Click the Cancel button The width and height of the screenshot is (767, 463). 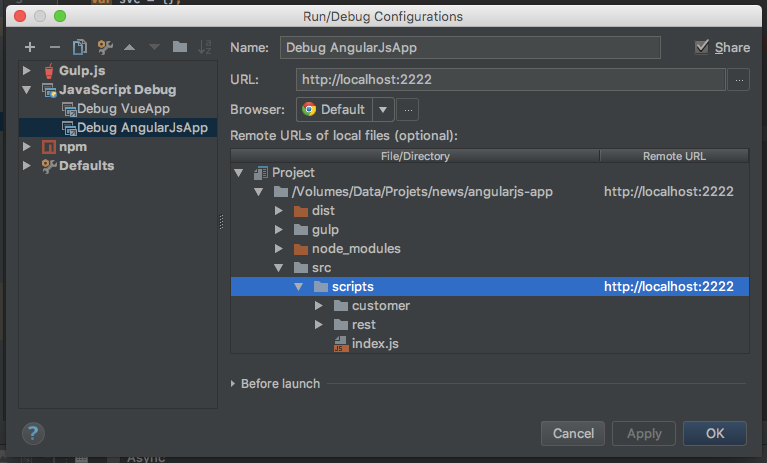pos(573,434)
